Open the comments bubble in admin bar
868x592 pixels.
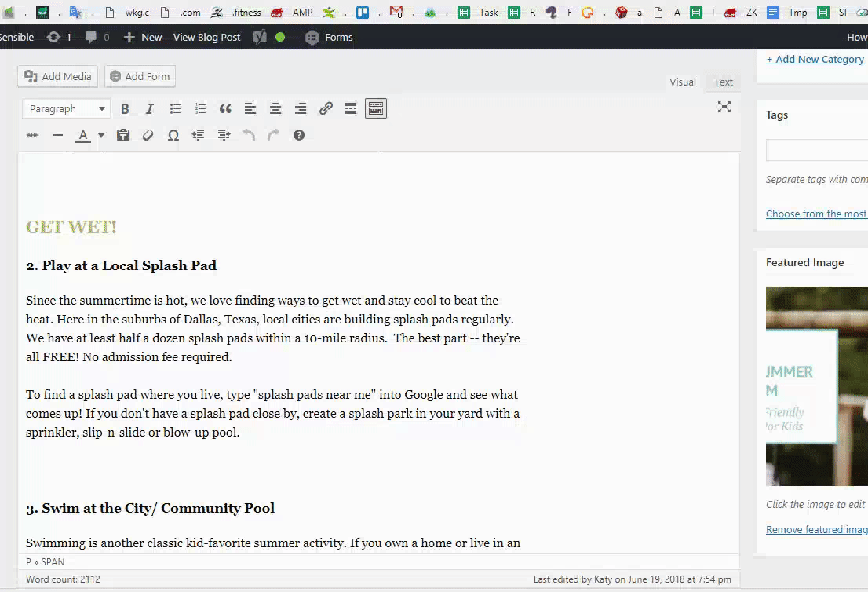pyautogui.click(x=97, y=37)
